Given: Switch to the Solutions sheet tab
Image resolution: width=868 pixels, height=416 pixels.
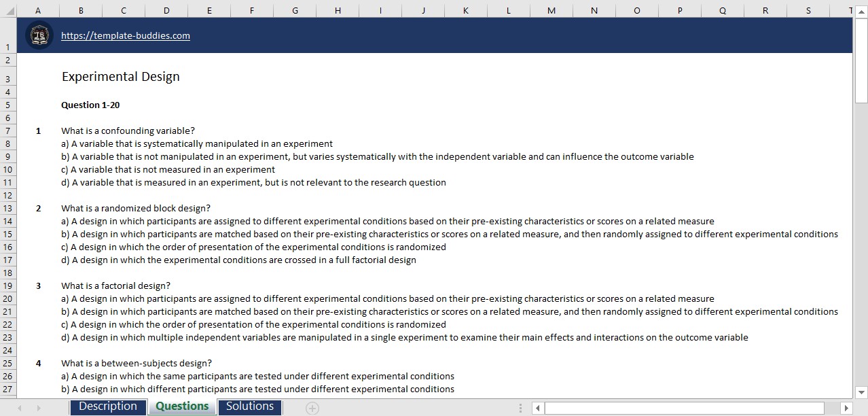Looking at the screenshot, I should tap(249, 406).
